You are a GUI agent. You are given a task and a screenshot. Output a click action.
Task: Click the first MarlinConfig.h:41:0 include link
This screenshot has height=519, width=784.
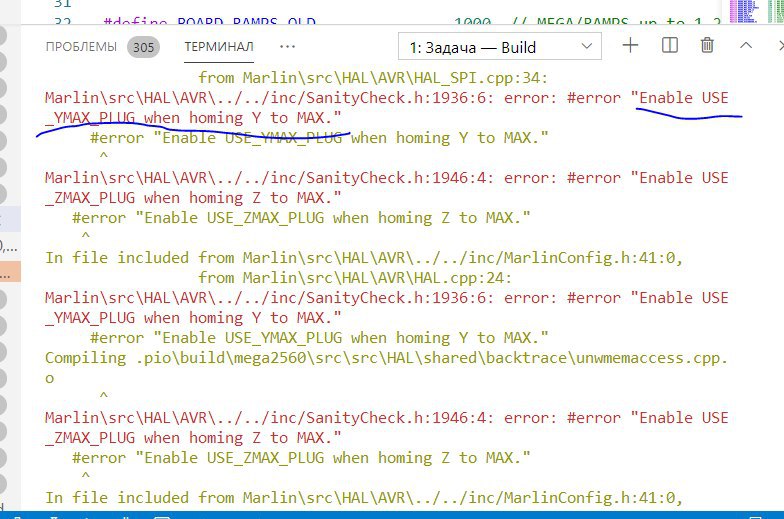point(462,258)
